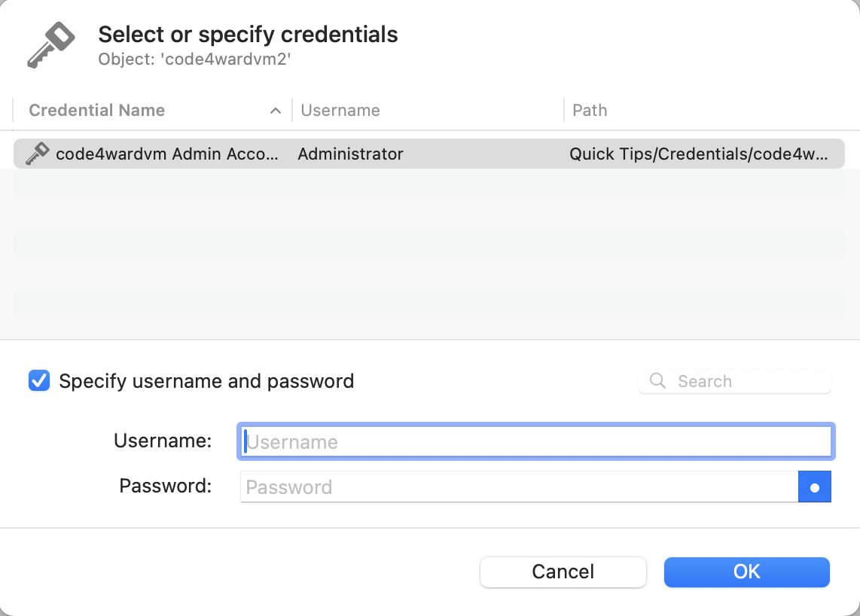Click into the Password text field

pos(520,487)
